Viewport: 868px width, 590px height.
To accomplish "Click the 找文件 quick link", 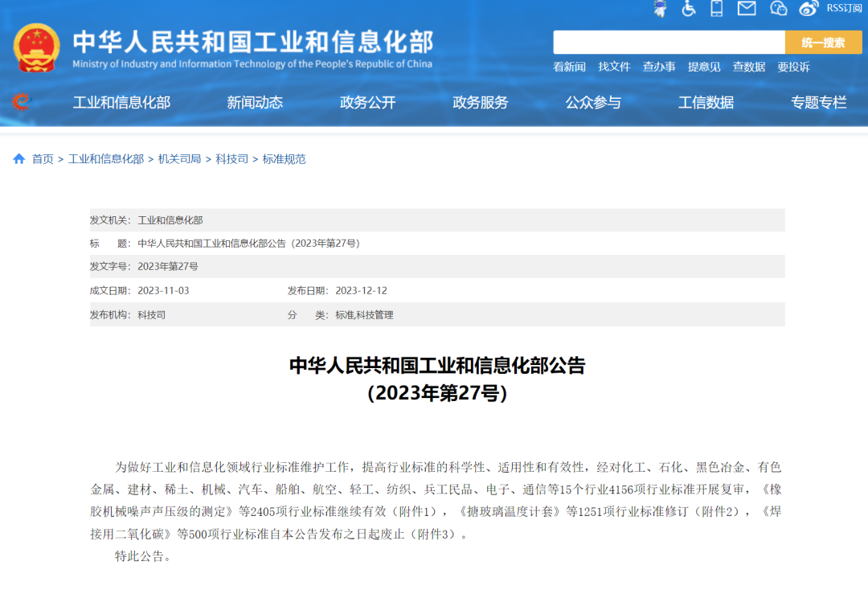I will tap(614, 67).
